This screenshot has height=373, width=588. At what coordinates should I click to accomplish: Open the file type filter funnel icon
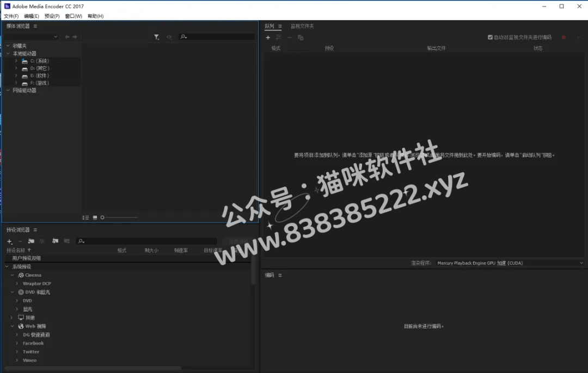pyautogui.click(x=156, y=37)
